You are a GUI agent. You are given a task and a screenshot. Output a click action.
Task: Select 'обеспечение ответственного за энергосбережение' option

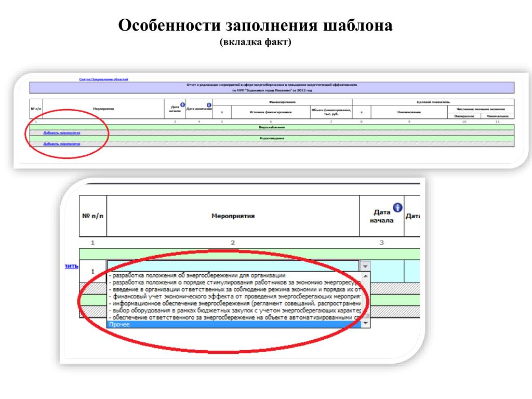click(x=234, y=317)
